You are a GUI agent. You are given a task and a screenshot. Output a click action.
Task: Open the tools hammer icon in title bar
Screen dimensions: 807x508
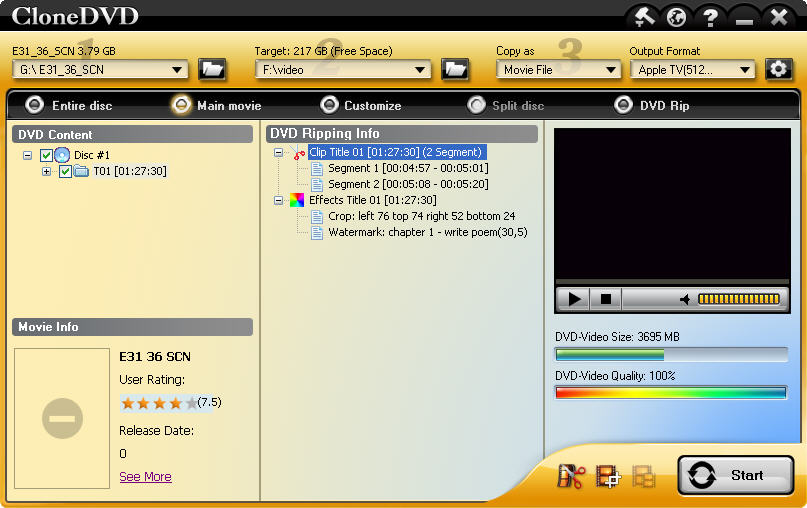point(644,17)
